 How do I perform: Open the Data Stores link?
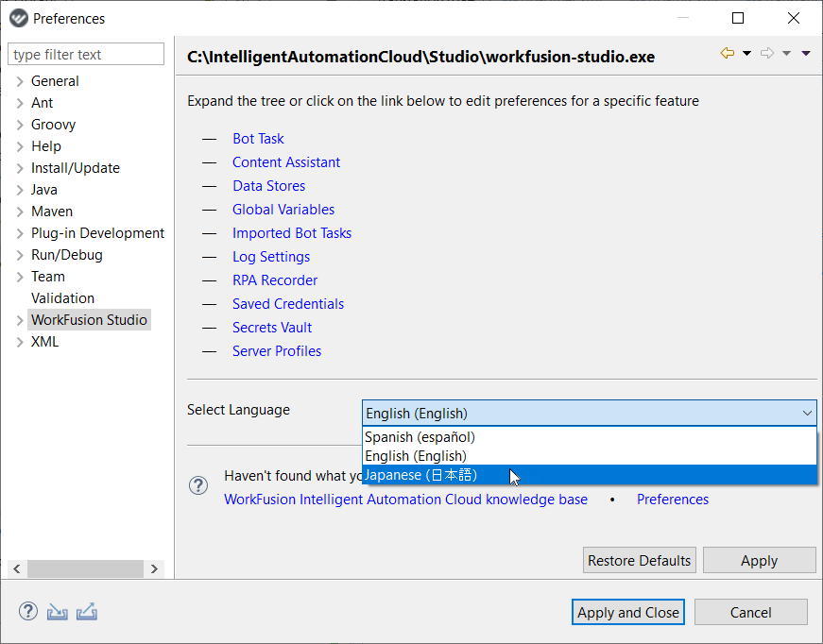268,186
